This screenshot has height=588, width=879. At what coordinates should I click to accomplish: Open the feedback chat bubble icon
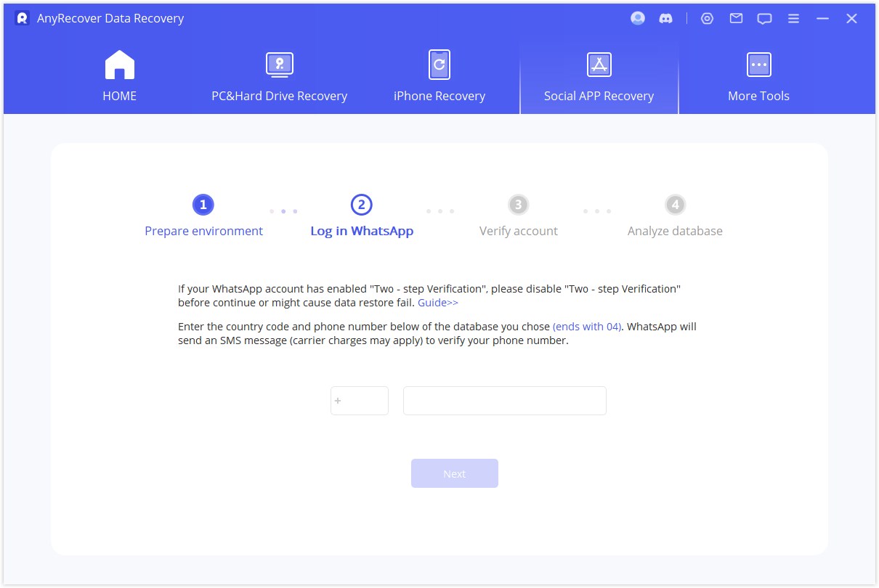click(764, 19)
